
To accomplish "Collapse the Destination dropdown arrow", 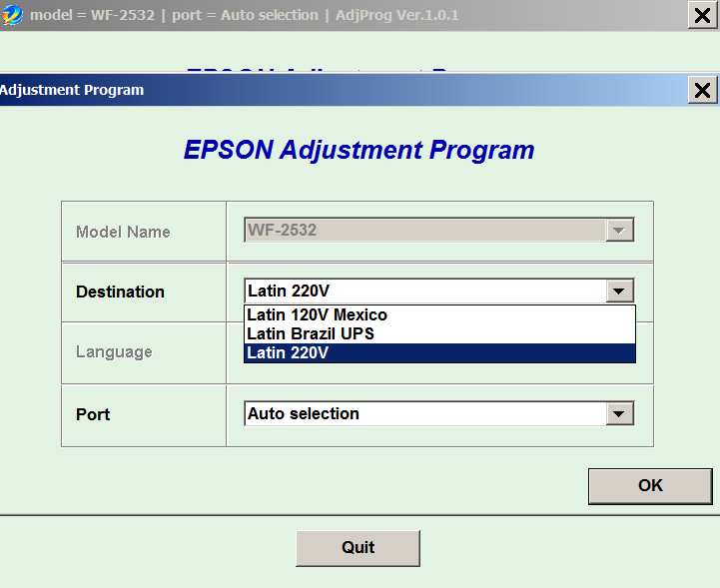I will point(619,292).
